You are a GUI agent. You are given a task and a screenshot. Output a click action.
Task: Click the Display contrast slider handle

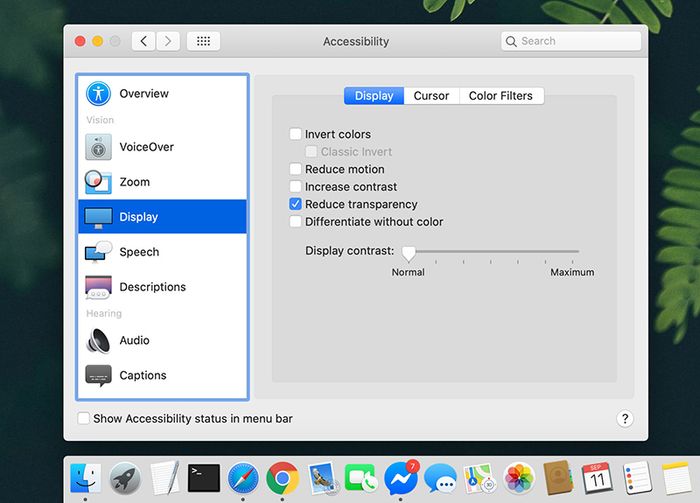(x=408, y=253)
